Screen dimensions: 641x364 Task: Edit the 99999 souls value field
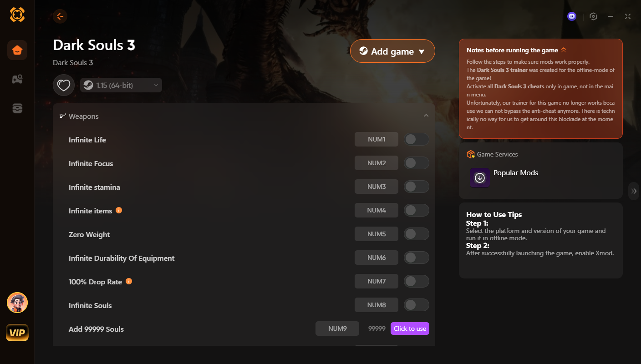[377, 329]
